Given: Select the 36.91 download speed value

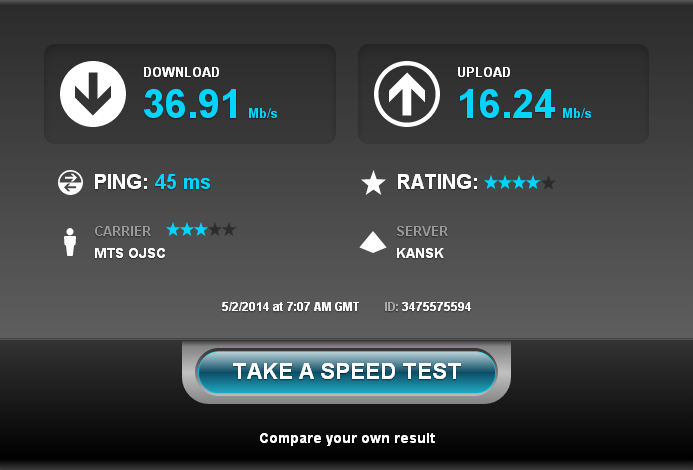Looking at the screenshot, I should tap(191, 104).
